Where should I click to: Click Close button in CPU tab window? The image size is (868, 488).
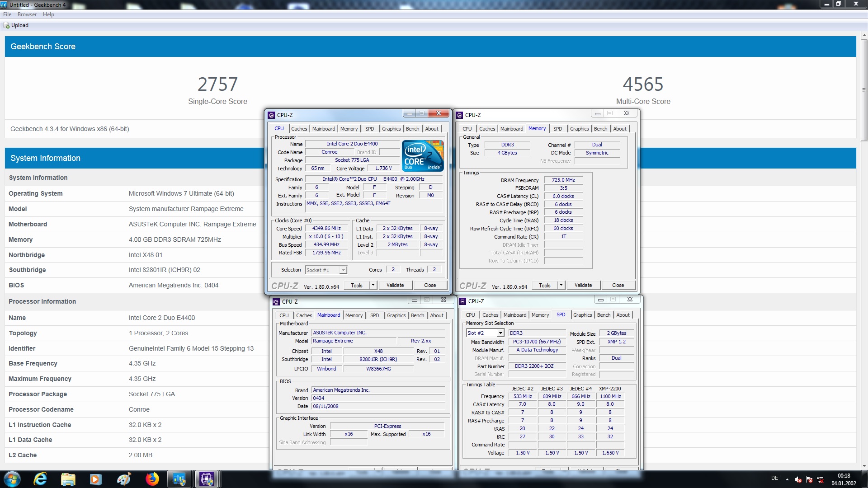click(x=430, y=285)
